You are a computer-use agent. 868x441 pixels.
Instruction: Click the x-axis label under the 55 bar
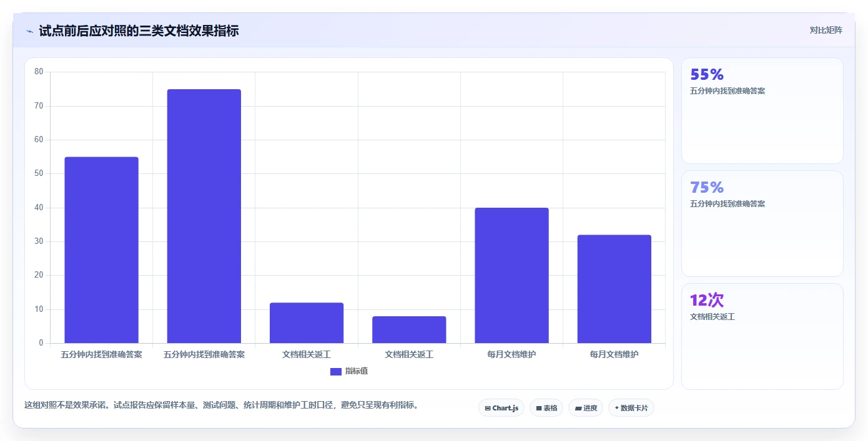click(101, 354)
